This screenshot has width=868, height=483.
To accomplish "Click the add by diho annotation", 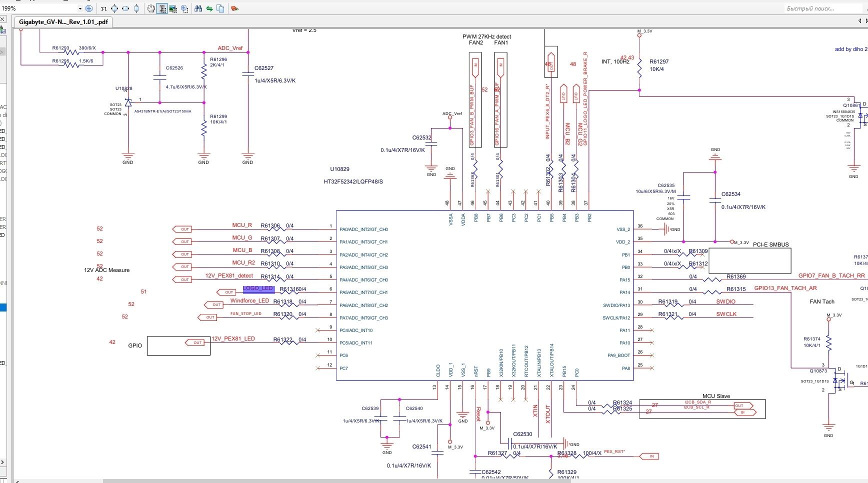I will coord(851,49).
